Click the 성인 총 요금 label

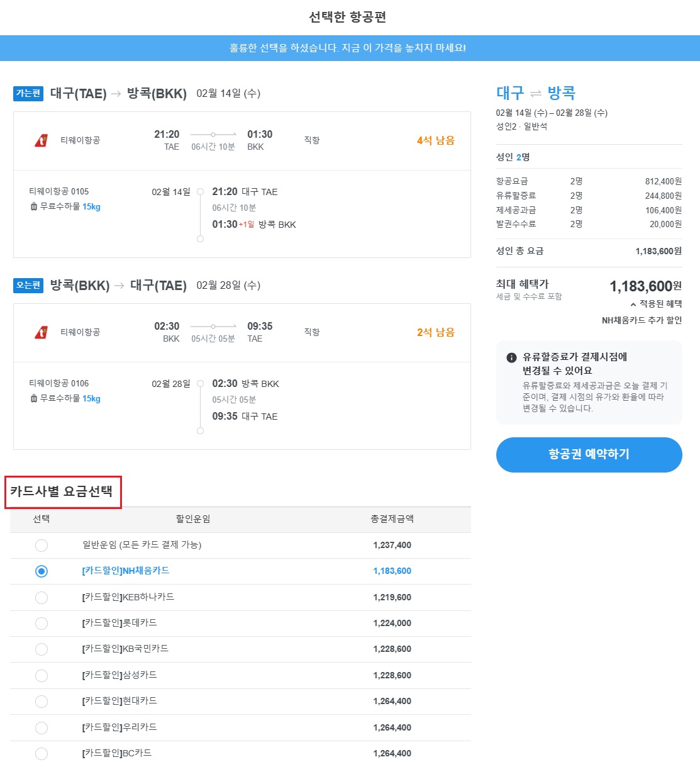pos(520,251)
